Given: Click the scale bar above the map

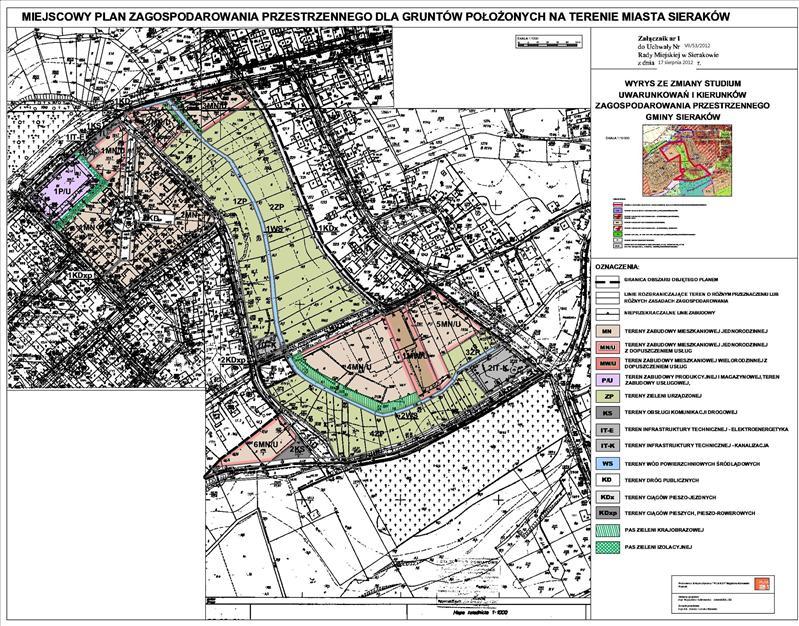Looking at the screenshot, I should (x=548, y=43).
